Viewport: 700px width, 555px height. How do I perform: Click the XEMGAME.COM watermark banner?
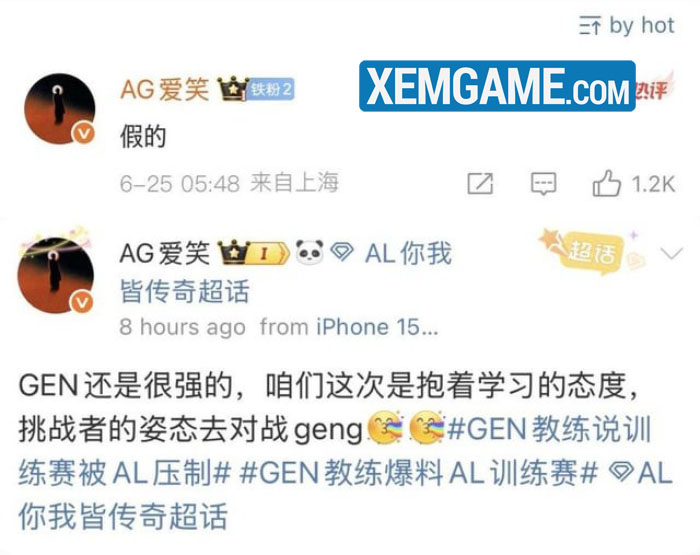[497, 86]
